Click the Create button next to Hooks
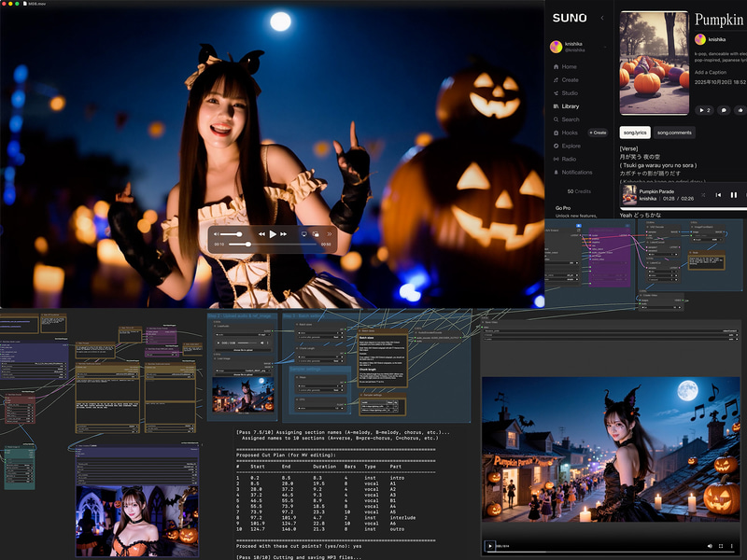This screenshot has width=747, height=560. [599, 133]
